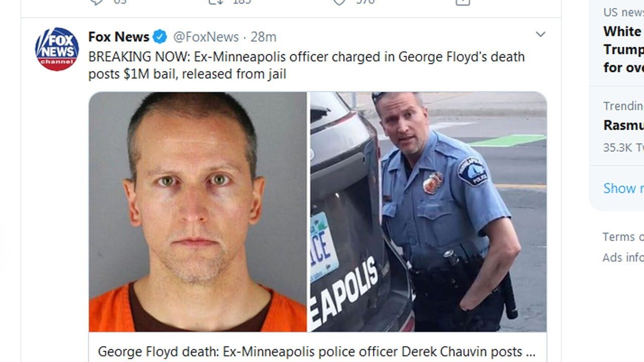Image resolution: width=644 pixels, height=362 pixels.
Task: Click the Fox News channel avatar
Action: click(x=57, y=49)
